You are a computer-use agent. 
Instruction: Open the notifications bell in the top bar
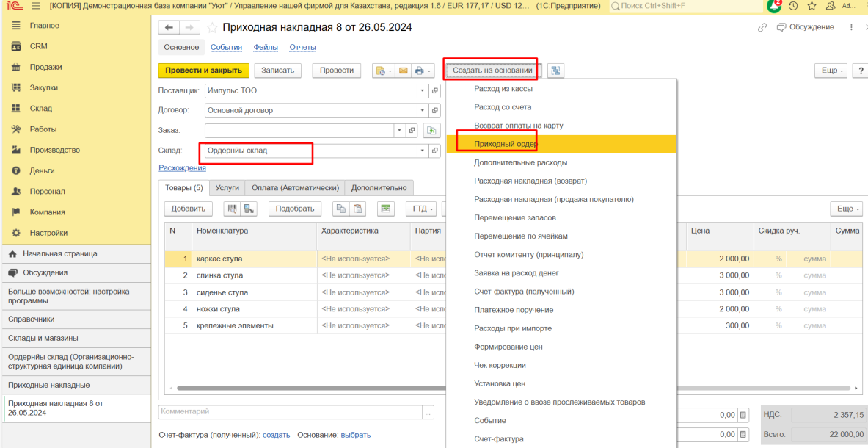click(774, 6)
